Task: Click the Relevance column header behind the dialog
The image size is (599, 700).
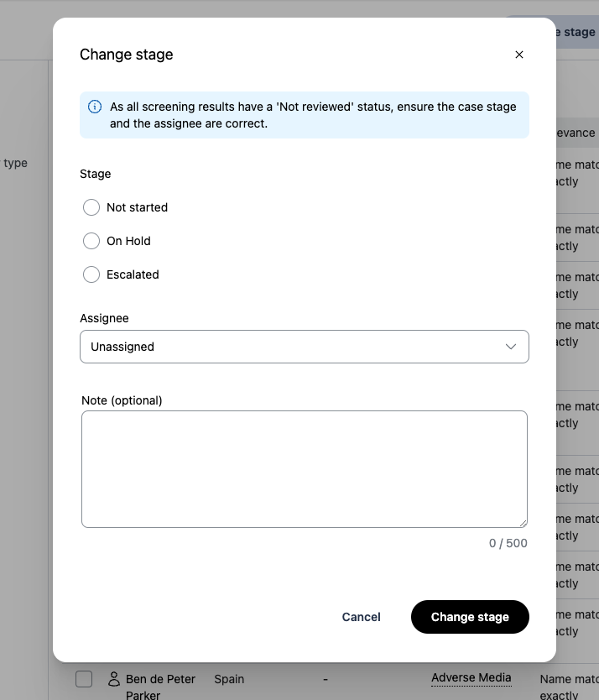Action: pos(576,133)
